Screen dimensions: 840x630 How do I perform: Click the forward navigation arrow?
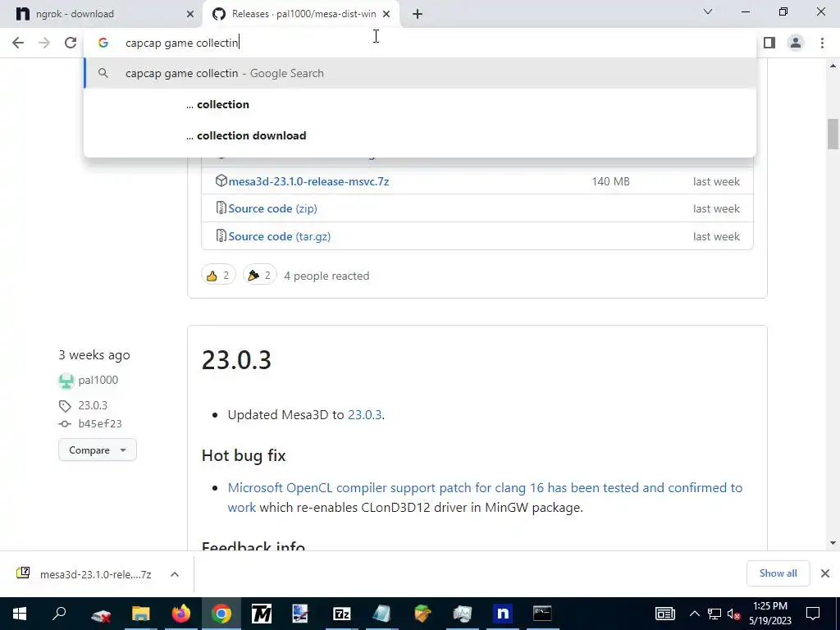(44, 43)
